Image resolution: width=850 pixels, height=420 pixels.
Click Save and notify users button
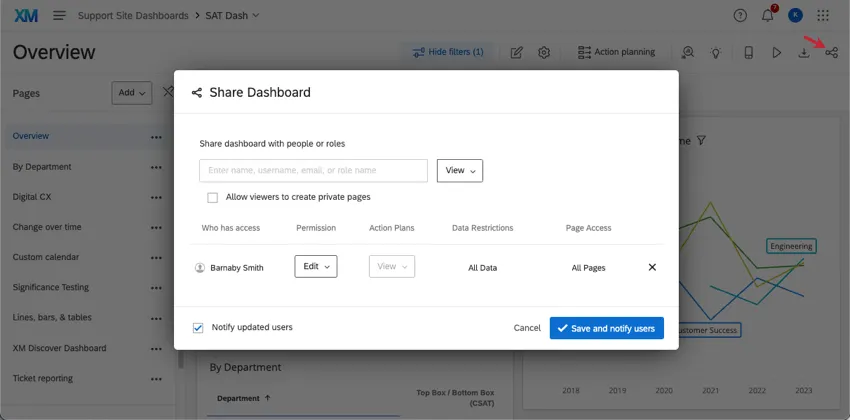[x=606, y=328]
